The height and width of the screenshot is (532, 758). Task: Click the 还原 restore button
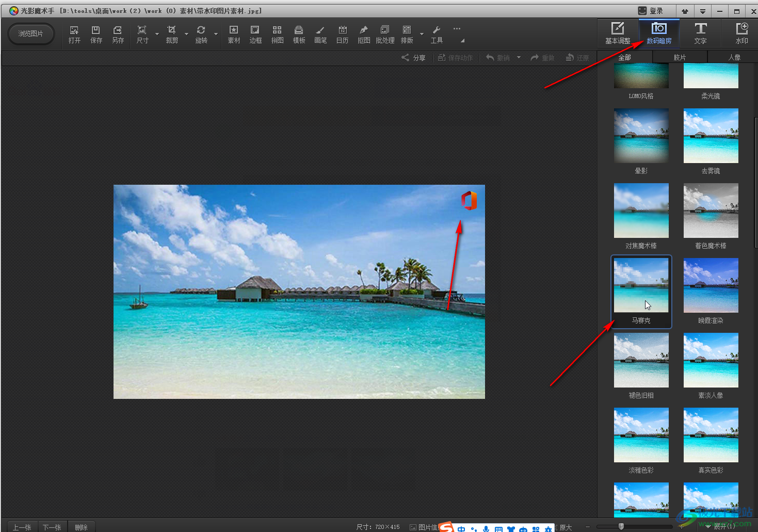pyautogui.click(x=577, y=58)
